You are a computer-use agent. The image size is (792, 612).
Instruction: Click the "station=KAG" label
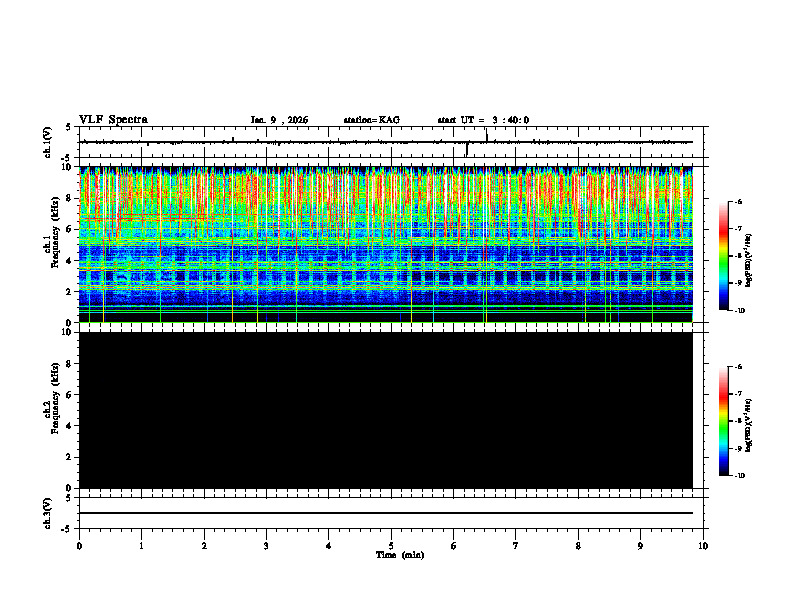(x=372, y=120)
